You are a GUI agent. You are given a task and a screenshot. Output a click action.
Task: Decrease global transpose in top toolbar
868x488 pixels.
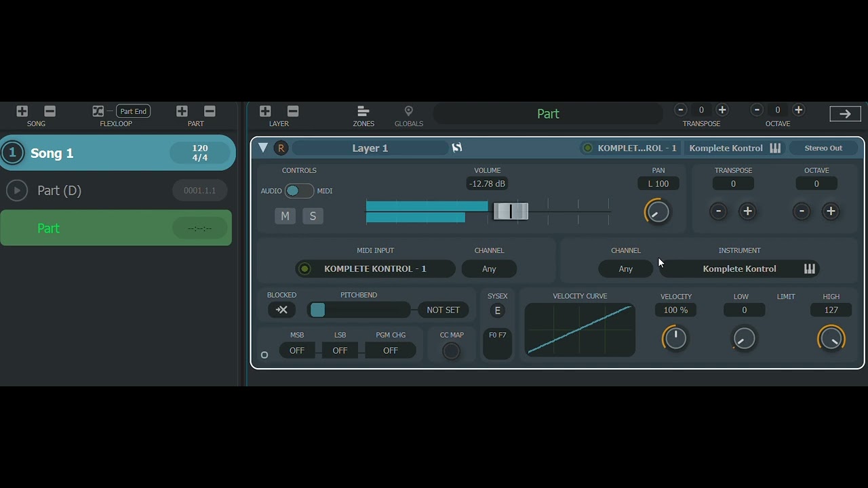point(681,110)
